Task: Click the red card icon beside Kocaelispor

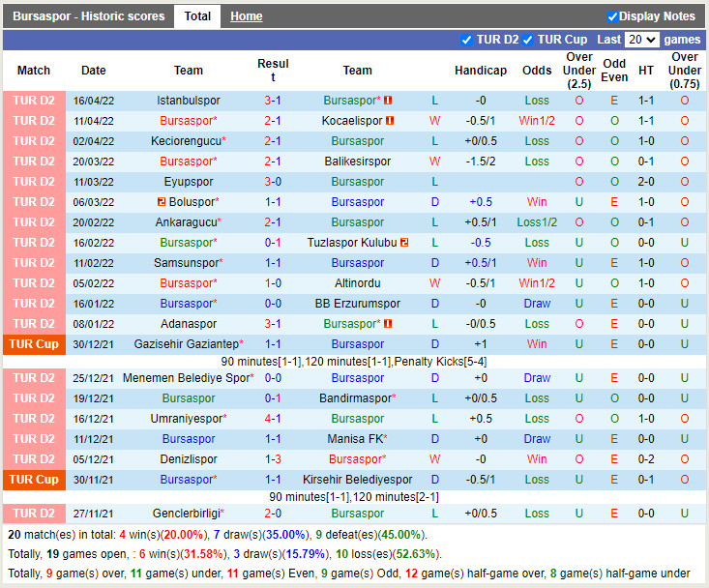Action: (x=391, y=121)
